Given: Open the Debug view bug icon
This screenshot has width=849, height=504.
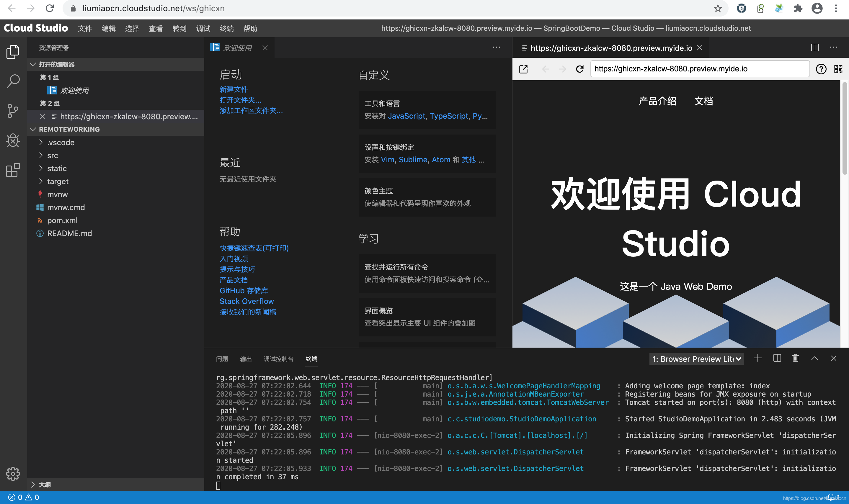Looking at the screenshot, I should (13, 140).
